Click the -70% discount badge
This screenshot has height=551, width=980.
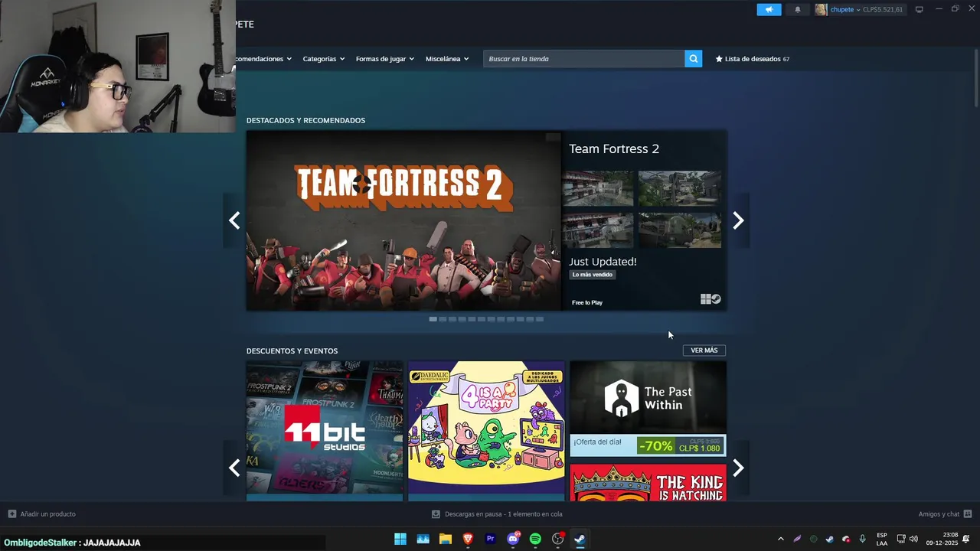point(656,445)
